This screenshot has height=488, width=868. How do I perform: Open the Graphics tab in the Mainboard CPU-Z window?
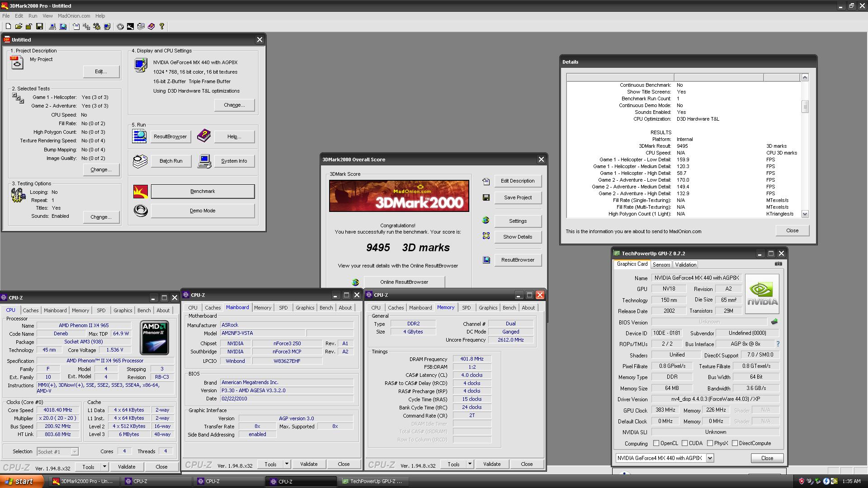[305, 308]
